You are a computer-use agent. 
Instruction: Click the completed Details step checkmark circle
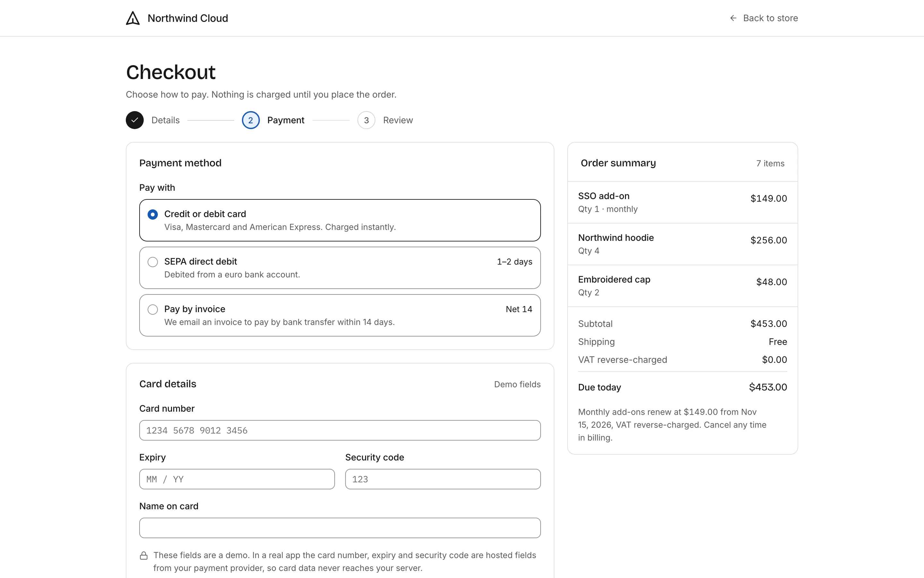click(135, 120)
